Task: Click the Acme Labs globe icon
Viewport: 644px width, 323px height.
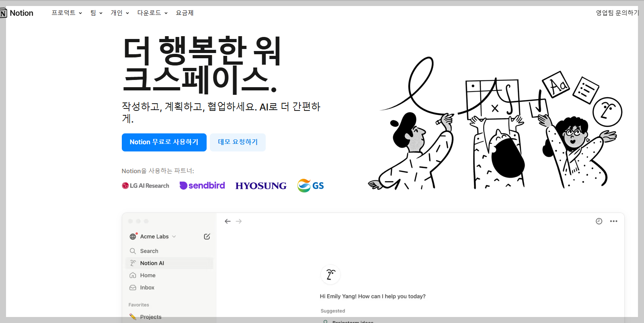Action: click(x=133, y=237)
